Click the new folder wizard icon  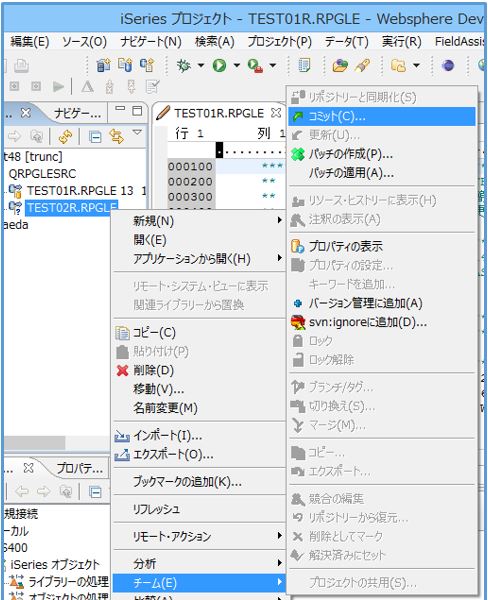point(398,65)
